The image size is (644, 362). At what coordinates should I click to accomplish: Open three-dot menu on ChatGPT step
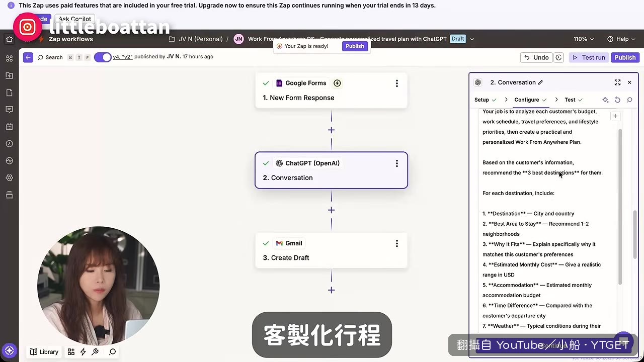tap(396, 163)
